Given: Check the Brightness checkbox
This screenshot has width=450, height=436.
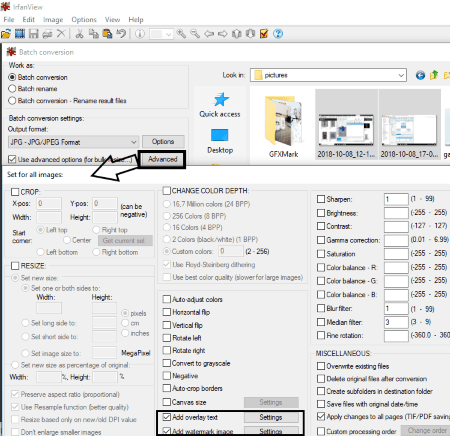Looking at the screenshot, I should (x=321, y=213).
